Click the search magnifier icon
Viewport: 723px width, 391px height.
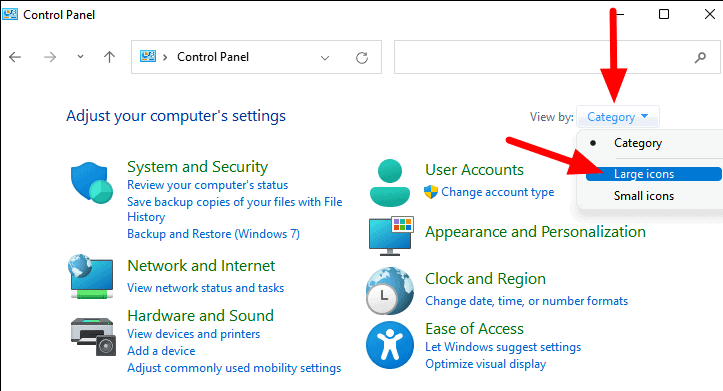click(x=700, y=57)
